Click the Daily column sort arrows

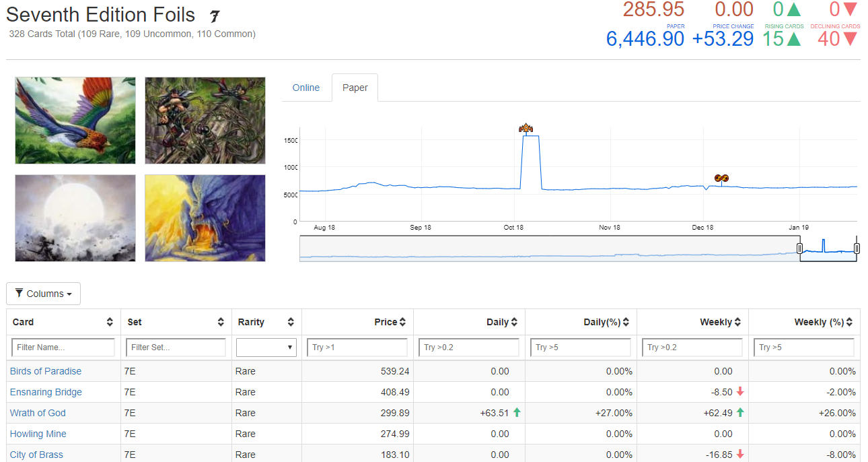pyautogui.click(x=514, y=322)
